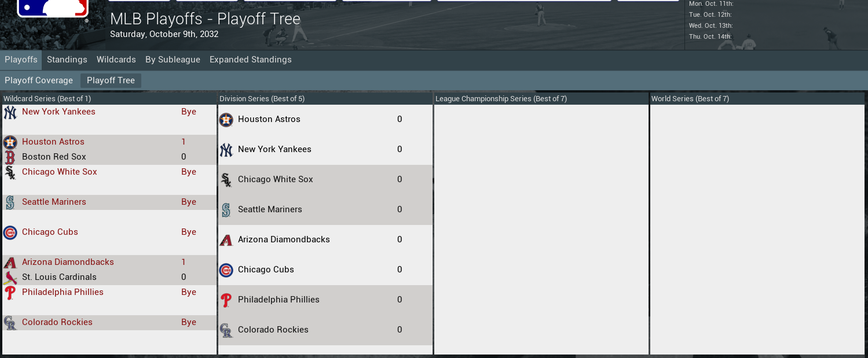
Task: Open the Colorado Rockies link in Wildcard Series
Action: pos(57,322)
